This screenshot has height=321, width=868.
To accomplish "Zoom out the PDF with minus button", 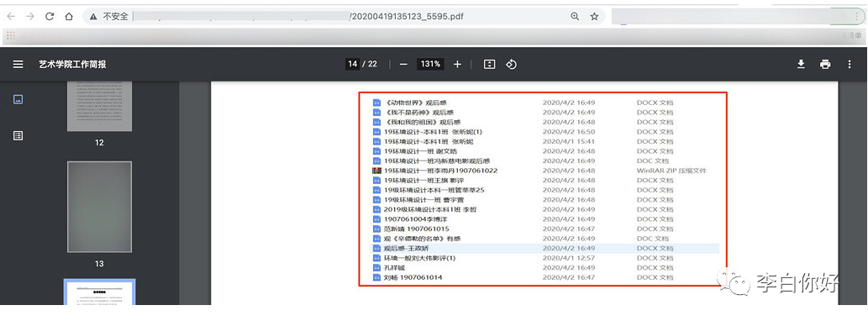I will [403, 64].
